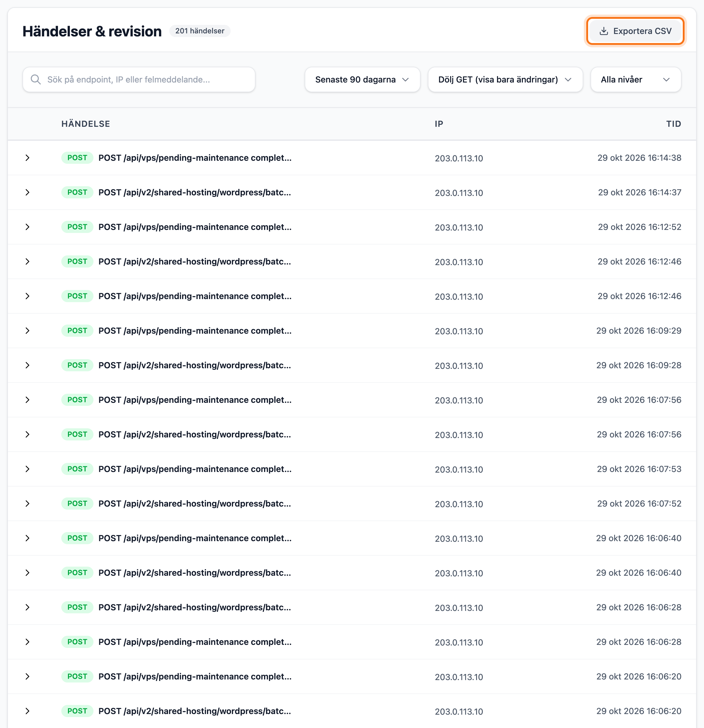The width and height of the screenshot is (704, 728).
Task: Click the 201 händelser count badge
Action: tap(200, 31)
